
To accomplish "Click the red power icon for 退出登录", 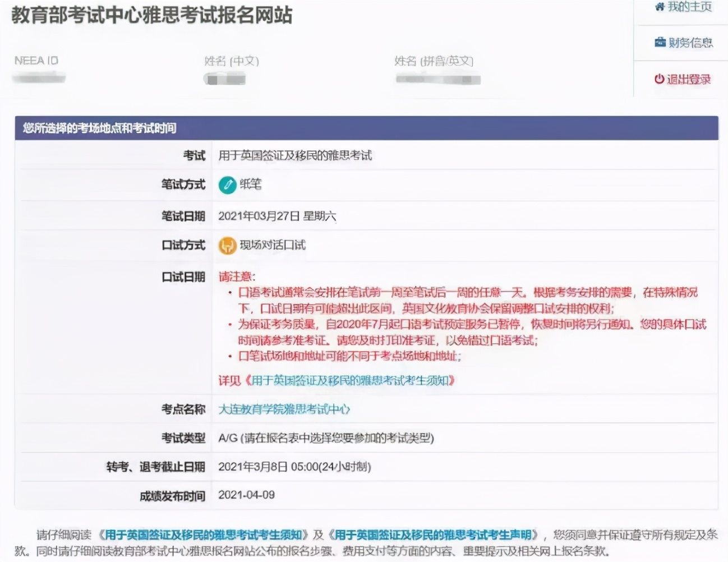I will point(659,79).
